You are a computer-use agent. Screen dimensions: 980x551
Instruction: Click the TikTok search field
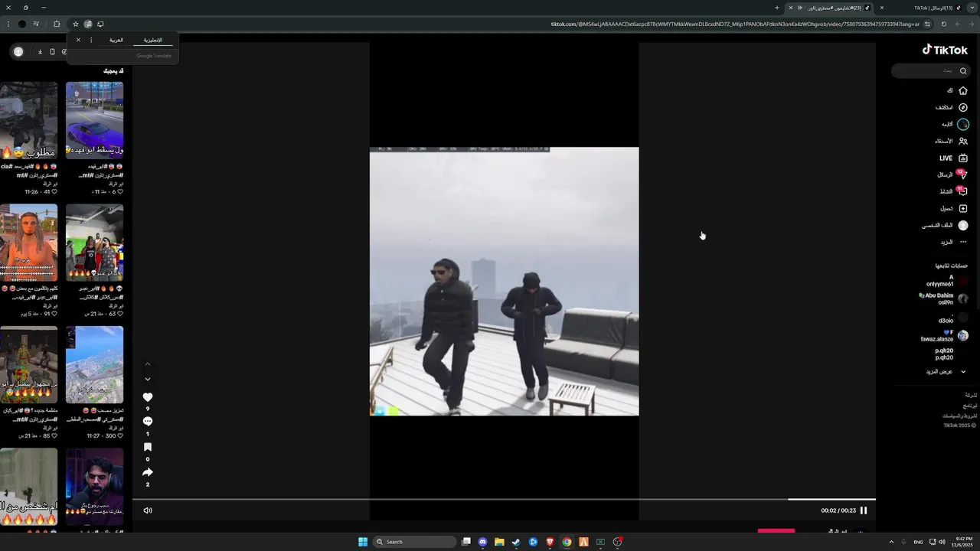pyautogui.click(x=931, y=70)
